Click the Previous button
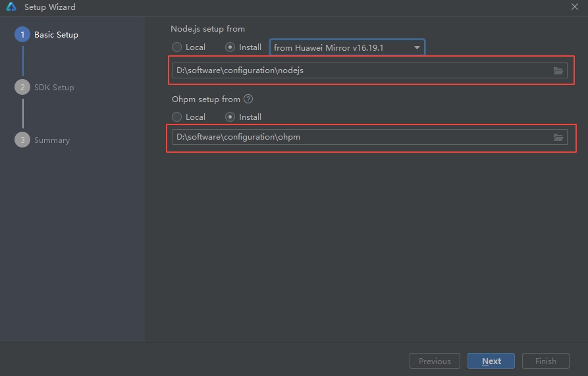Screen dimensions: 588x376 tap(435, 361)
